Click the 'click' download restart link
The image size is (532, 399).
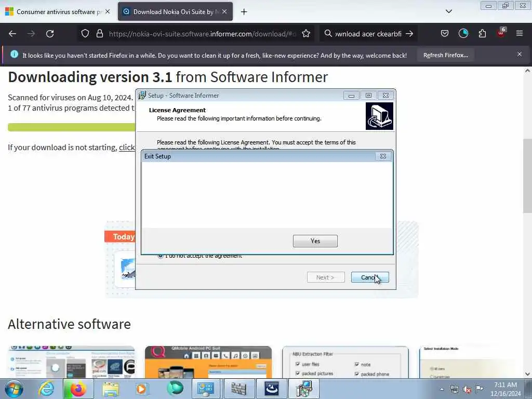(x=127, y=147)
